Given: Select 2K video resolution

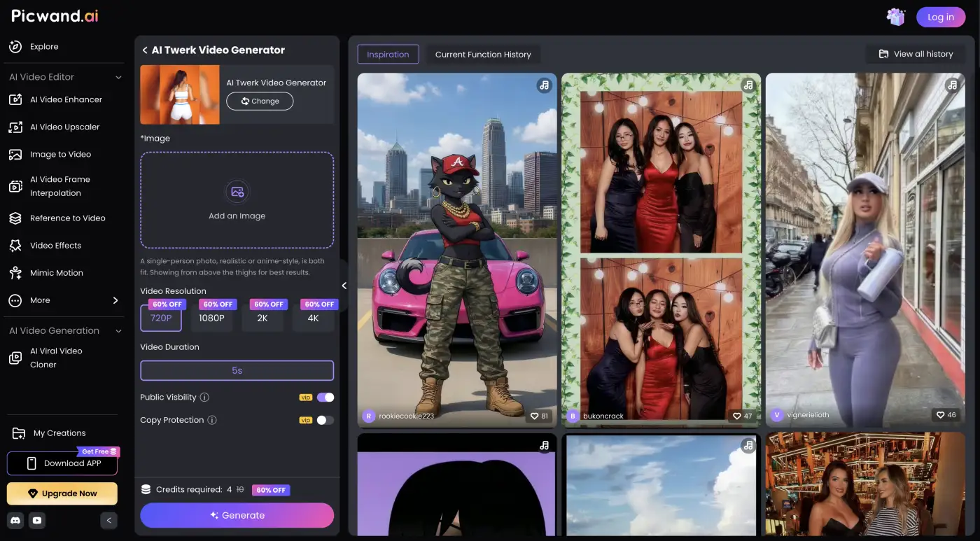Looking at the screenshot, I should coord(262,318).
